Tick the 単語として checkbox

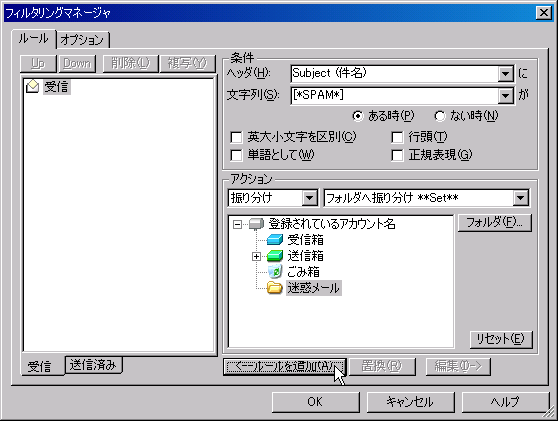(236, 155)
